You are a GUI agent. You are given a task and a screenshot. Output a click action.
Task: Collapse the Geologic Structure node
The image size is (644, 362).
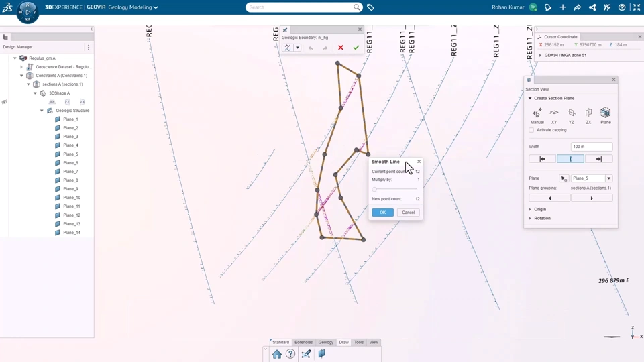(x=42, y=111)
